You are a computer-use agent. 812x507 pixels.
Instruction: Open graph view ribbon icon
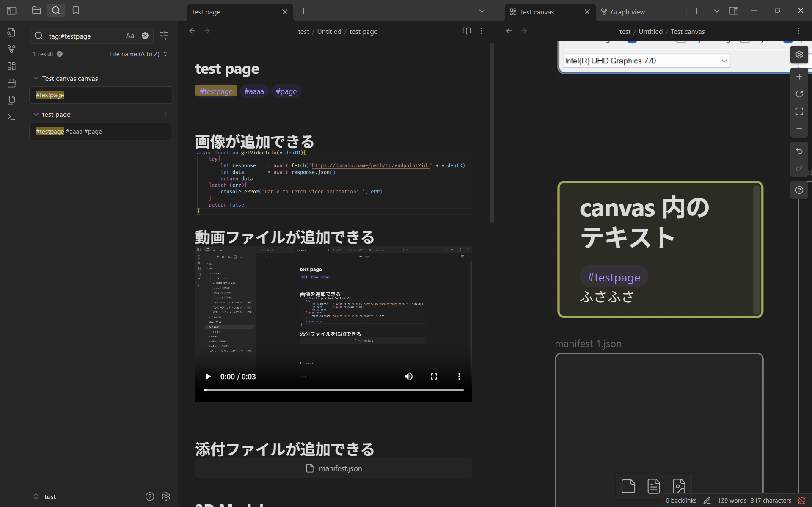(x=11, y=49)
